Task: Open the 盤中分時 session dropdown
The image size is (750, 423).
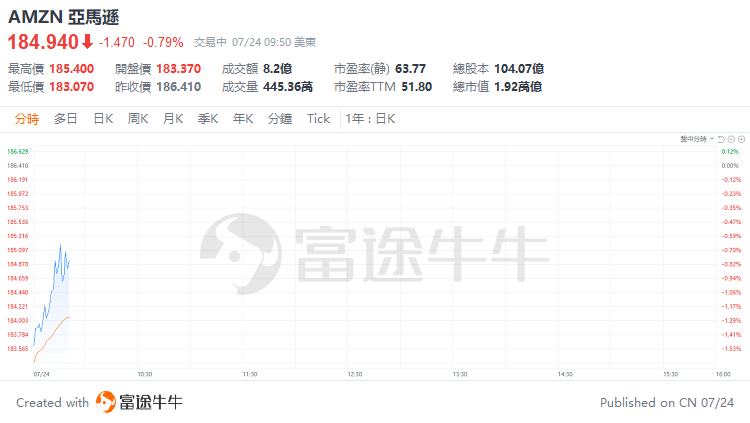Action: (697, 139)
